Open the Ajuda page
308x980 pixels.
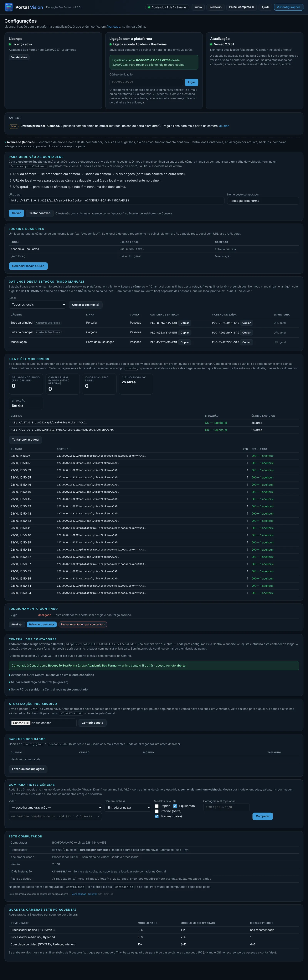pyautogui.click(x=265, y=7)
